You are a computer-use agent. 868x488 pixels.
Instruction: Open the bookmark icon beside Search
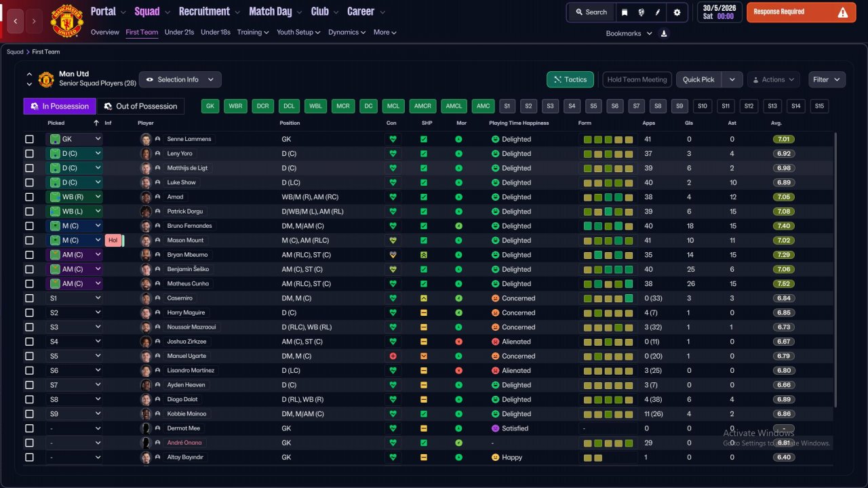coord(625,12)
